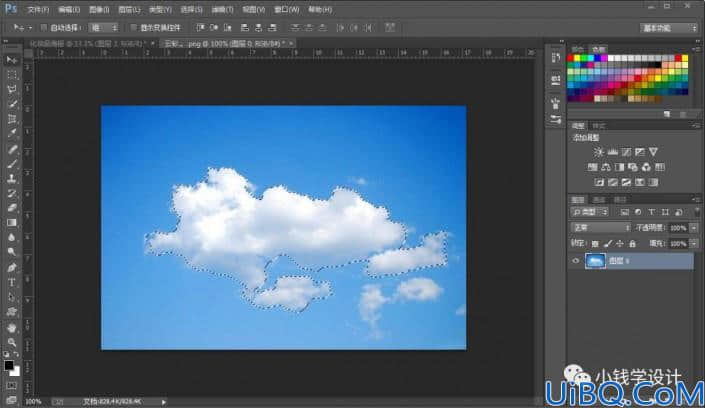Viewport: 705px width, 408px height.
Task: Select the Crop tool
Action: click(x=12, y=119)
